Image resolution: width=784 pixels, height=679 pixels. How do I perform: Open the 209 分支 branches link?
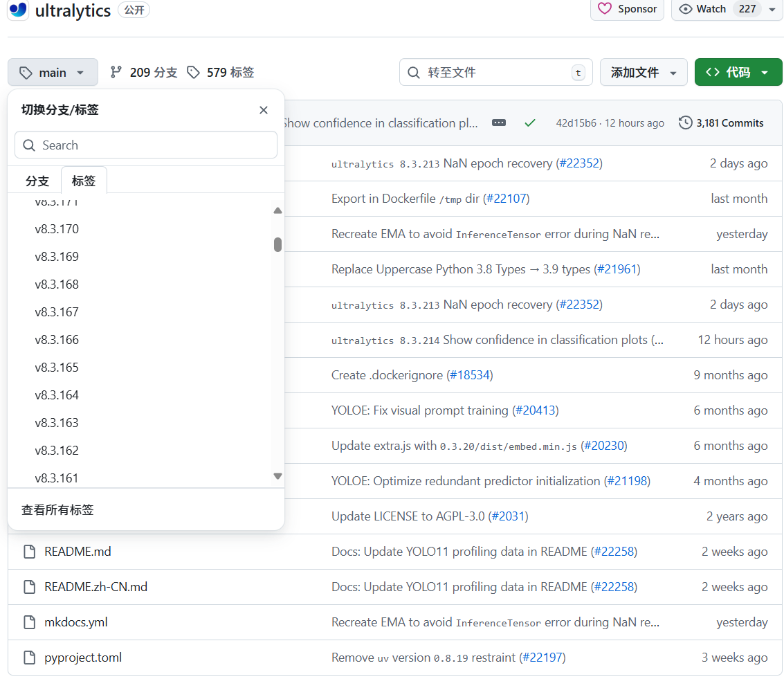point(144,73)
